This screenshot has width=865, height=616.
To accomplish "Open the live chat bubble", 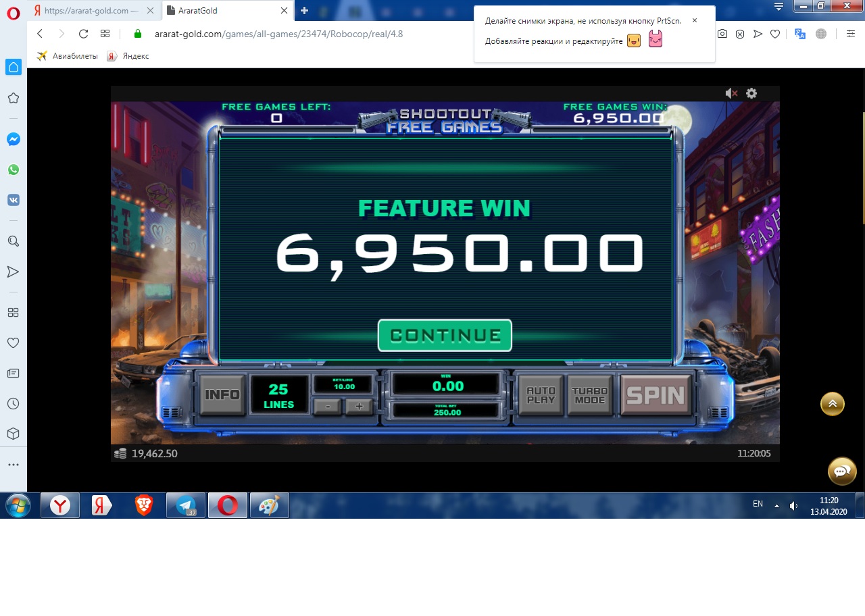I will 842,471.
